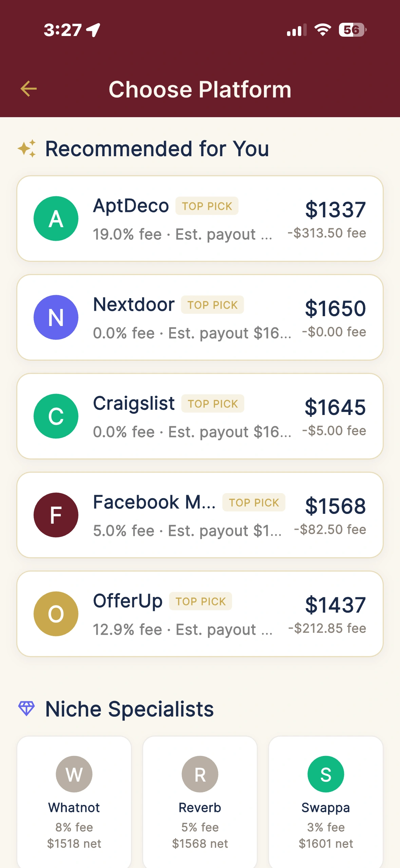Tap the AptDeco green avatar icon

56,219
